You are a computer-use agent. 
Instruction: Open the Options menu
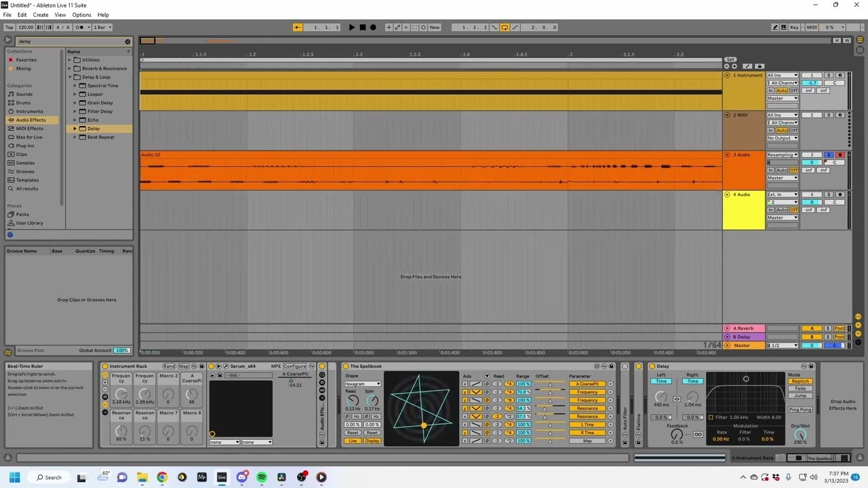81,15
